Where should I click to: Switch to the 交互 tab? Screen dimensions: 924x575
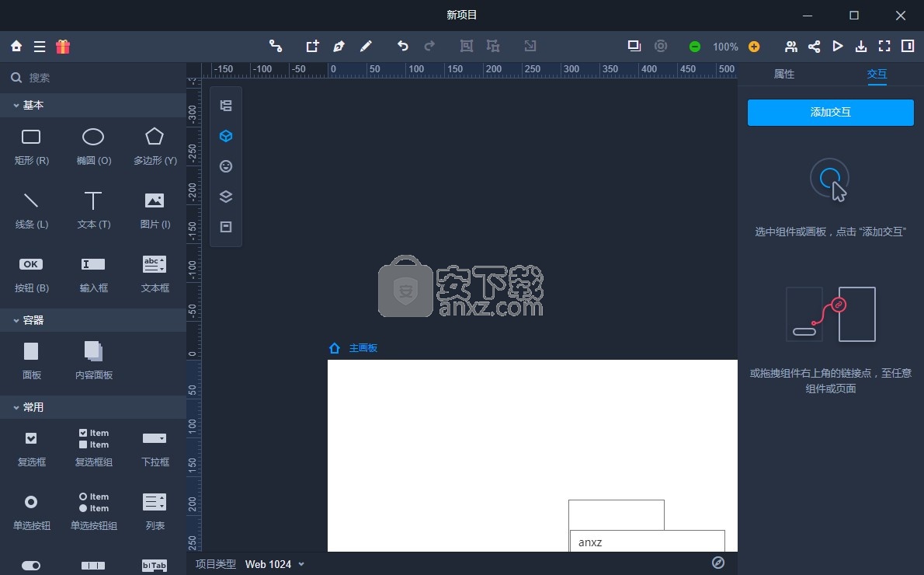(877, 74)
